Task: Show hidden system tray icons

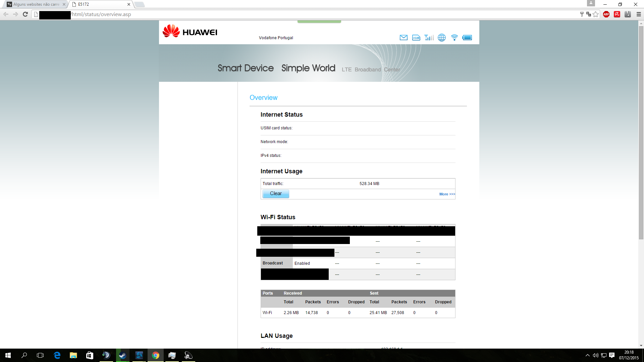Action: 587,355
